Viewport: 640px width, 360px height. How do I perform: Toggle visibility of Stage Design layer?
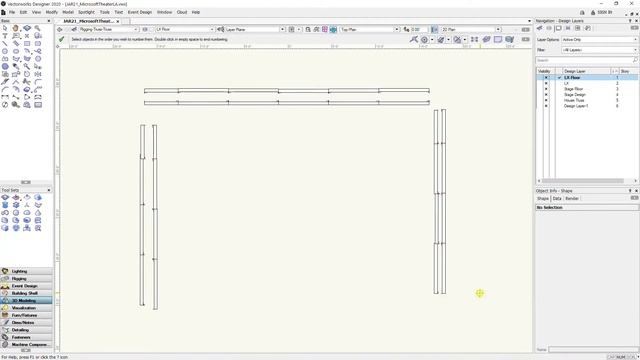coord(546,95)
